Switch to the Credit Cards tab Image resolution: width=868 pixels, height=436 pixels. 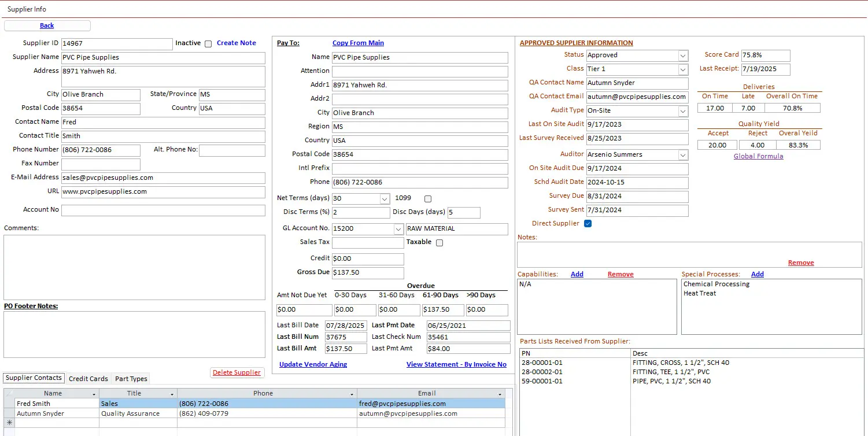click(88, 379)
